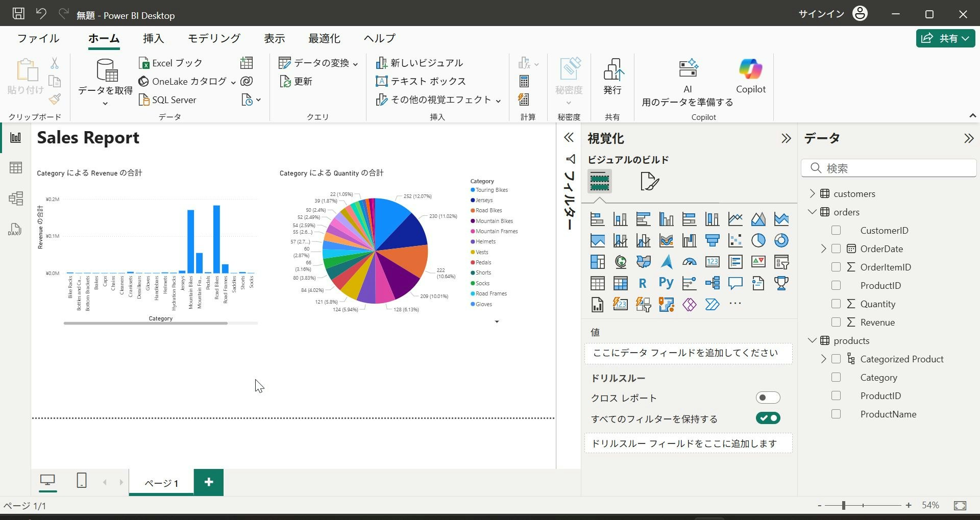The image size is (980, 520).
Task: Collapse the orders table
Action: (812, 212)
